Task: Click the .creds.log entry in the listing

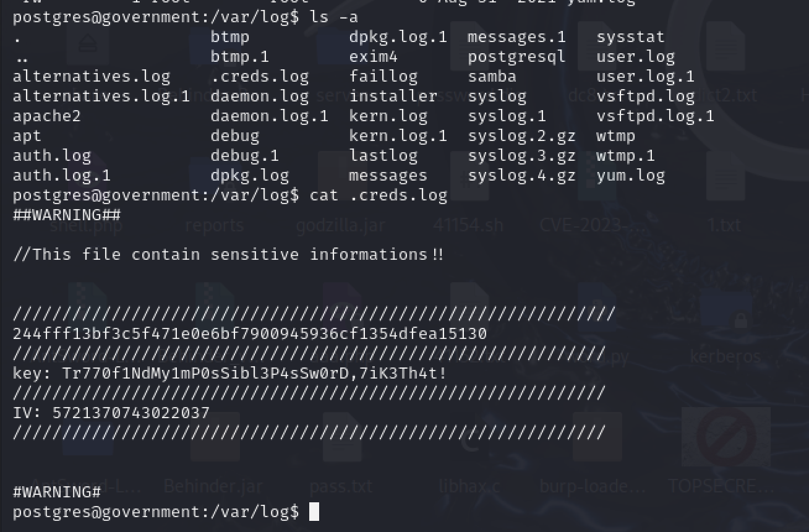Action: pyautogui.click(x=260, y=77)
